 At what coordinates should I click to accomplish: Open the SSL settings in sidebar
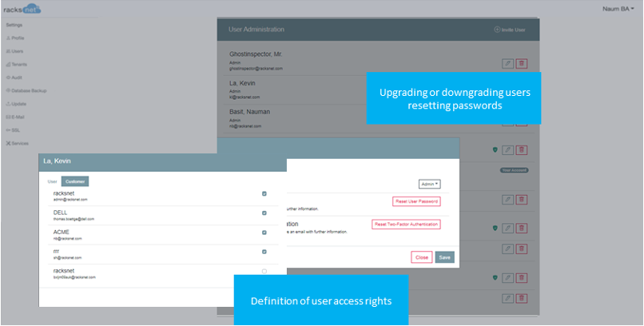pos(13,130)
